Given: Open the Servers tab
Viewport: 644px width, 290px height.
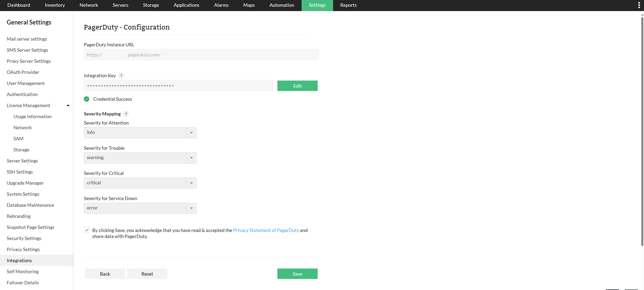Looking at the screenshot, I should [x=120, y=5].
